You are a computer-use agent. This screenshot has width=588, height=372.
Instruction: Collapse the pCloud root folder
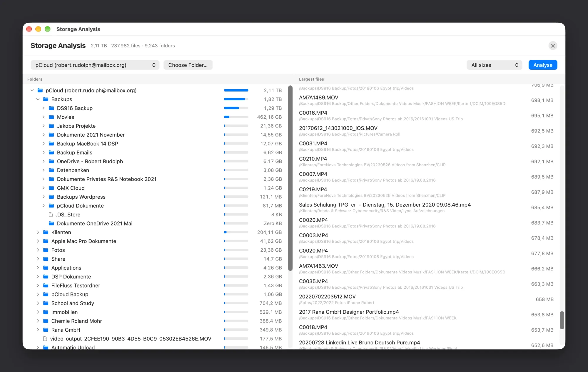pos(32,90)
